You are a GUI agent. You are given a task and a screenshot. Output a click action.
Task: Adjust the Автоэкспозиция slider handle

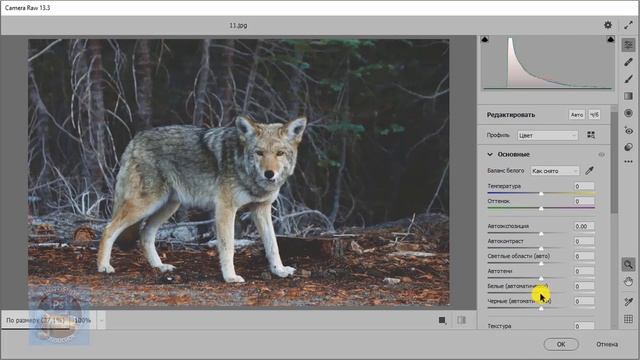pyautogui.click(x=541, y=233)
